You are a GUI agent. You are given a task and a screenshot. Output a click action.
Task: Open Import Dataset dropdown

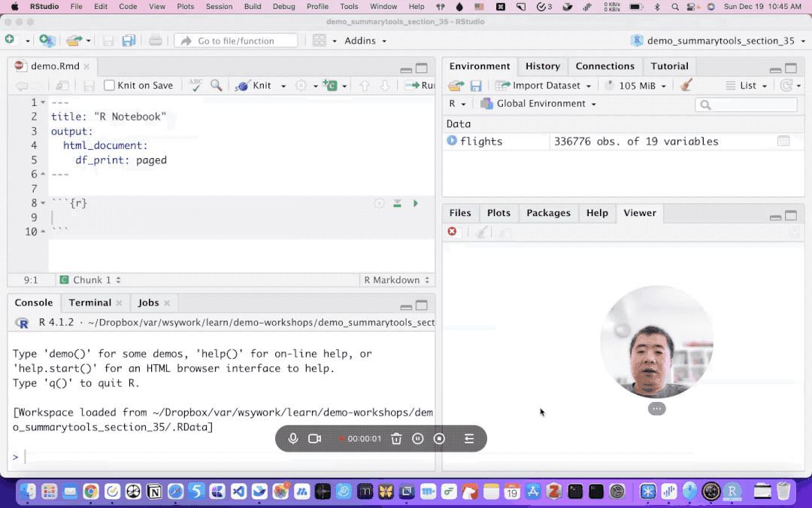(x=544, y=86)
